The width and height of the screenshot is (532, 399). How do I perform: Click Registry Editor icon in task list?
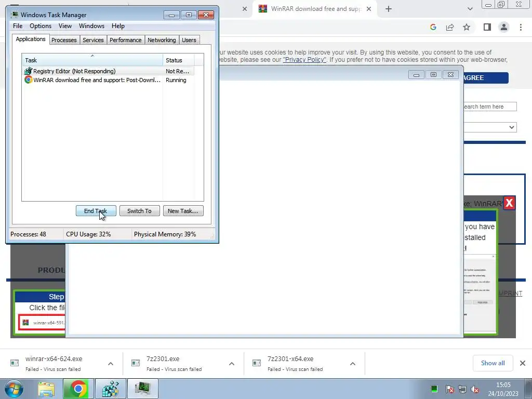pyautogui.click(x=28, y=71)
